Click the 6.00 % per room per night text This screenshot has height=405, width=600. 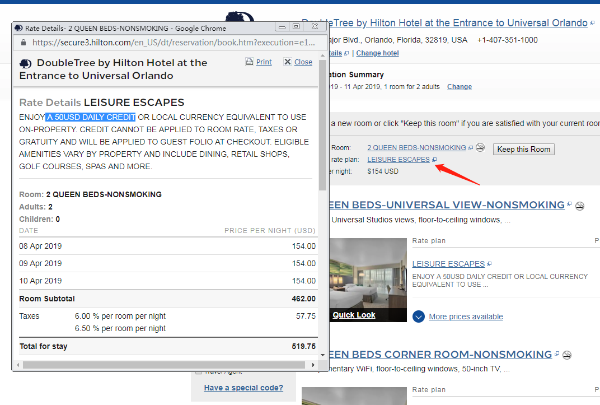point(120,316)
